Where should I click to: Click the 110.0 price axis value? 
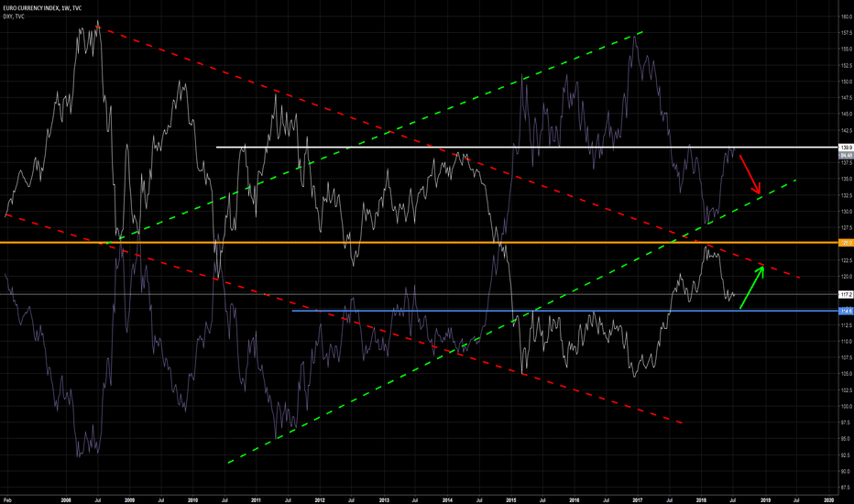click(847, 342)
